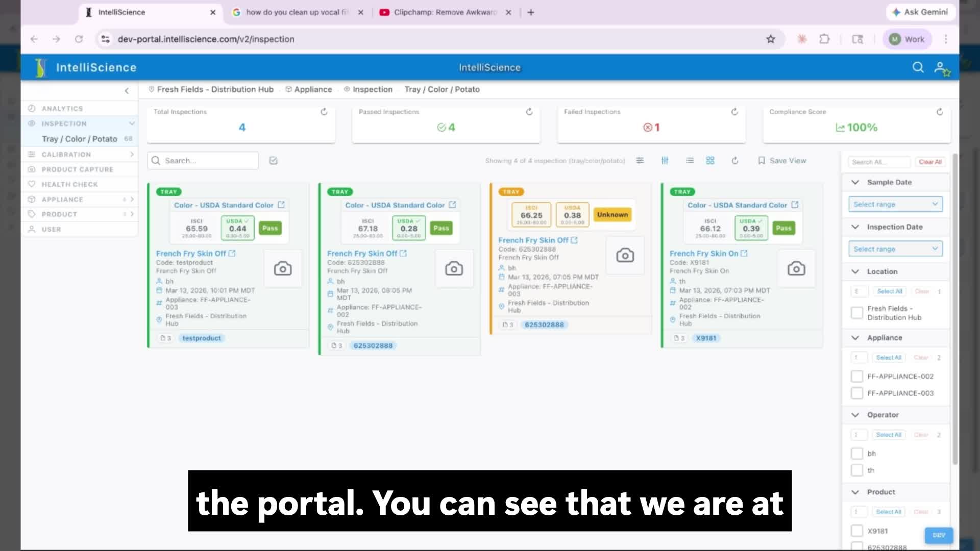Click camera icon on testproduct inspection card
Viewport: 980px width, 551px height.
click(x=283, y=268)
